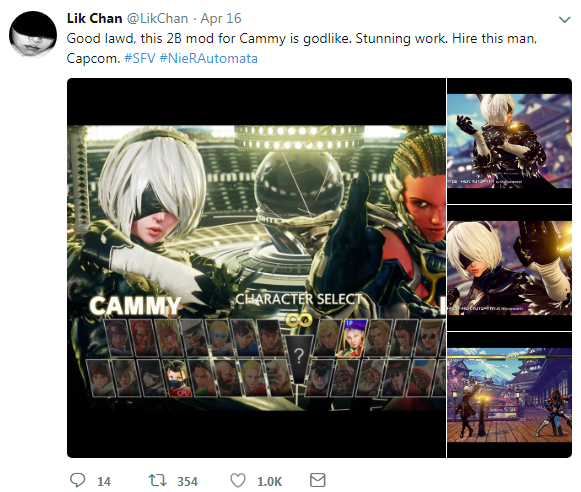The width and height of the screenshot is (581, 492).
Task: Enlarge the Character Select main image
Action: 256,268
